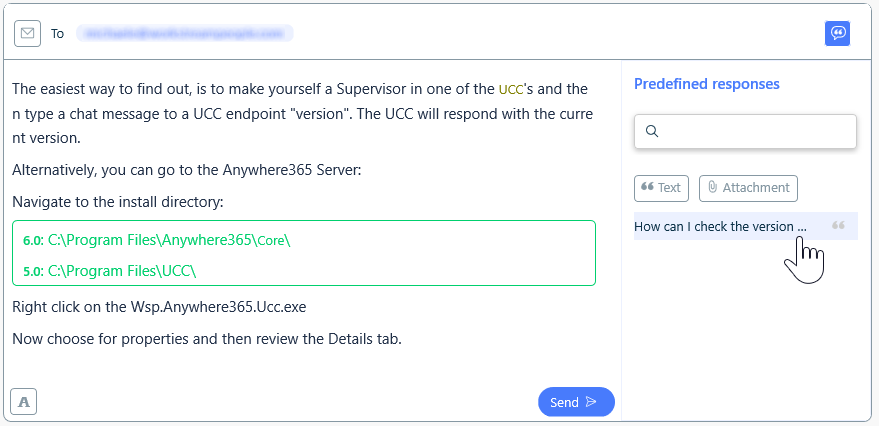Screen dimensions: 879x426
Task: Click the Predefined responses heading
Action: point(706,84)
